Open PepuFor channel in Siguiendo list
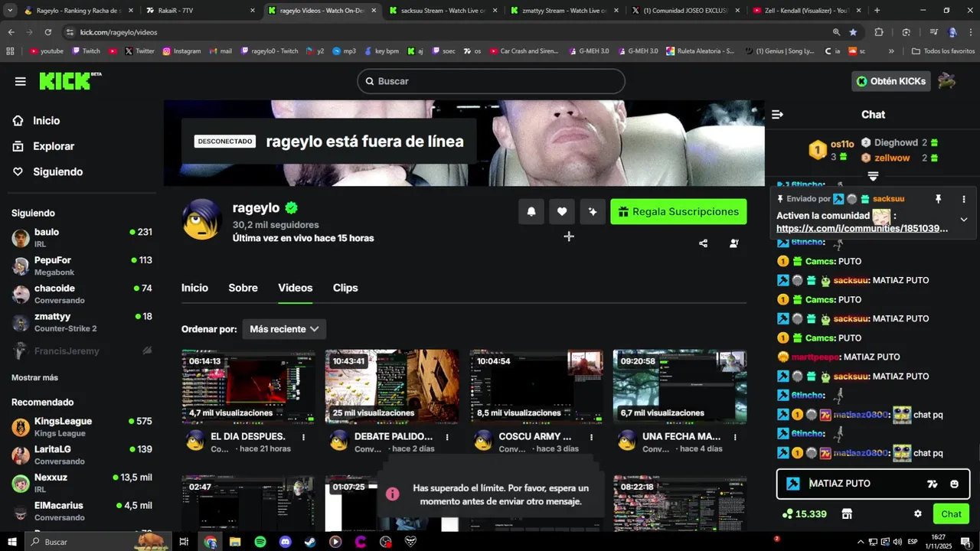This screenshot has height=551, width=980. [82, 266]
